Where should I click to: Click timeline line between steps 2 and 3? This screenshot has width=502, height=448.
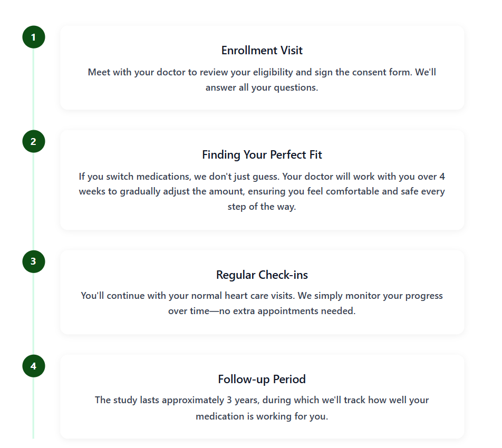pos(34,201)
